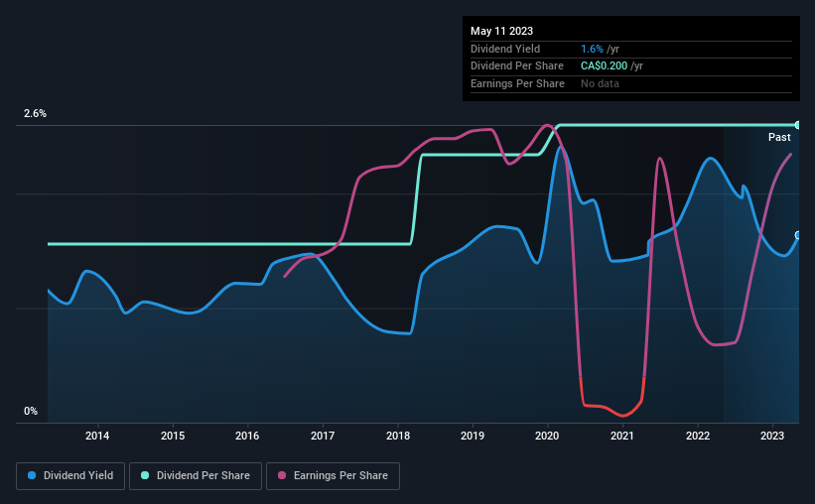Select the 2016 x-axis label

point(247,436)
